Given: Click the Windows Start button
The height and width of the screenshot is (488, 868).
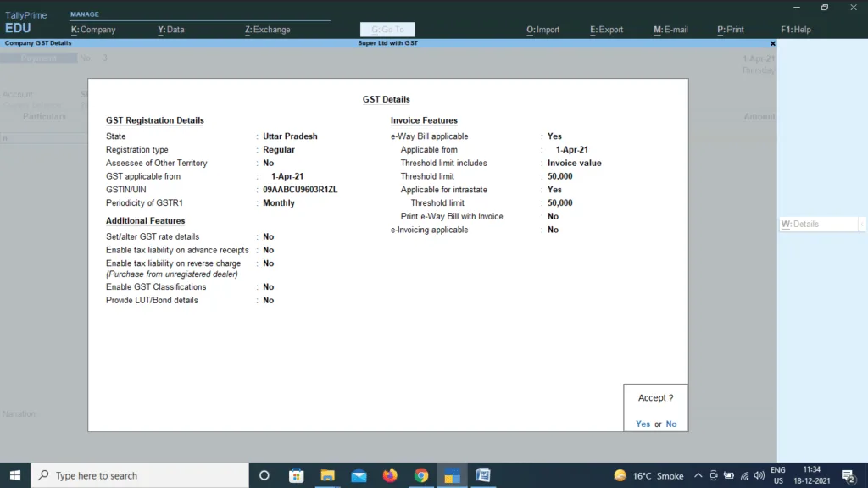Looking at the screenshot, I should pyautogui.click(x=15, y=475).
